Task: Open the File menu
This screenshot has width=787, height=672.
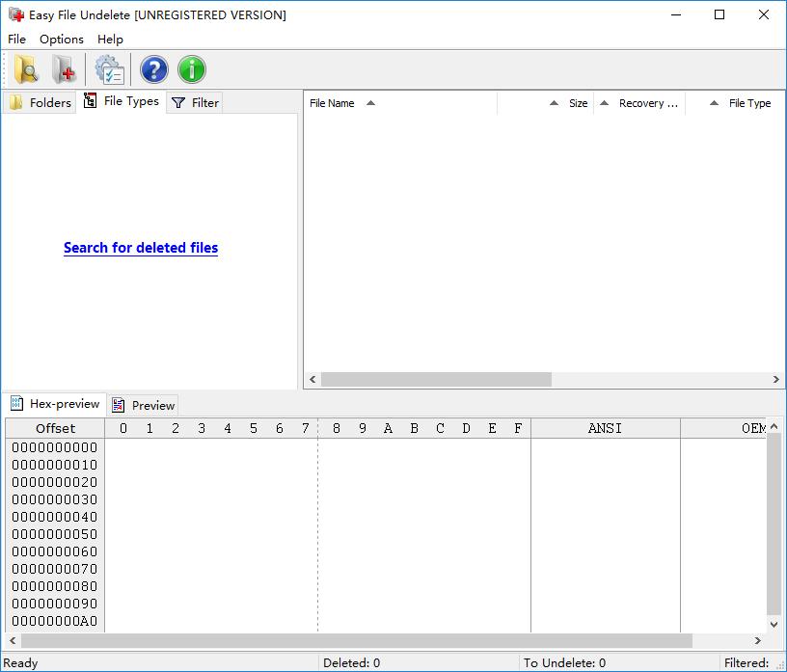Action: point(16,40)
